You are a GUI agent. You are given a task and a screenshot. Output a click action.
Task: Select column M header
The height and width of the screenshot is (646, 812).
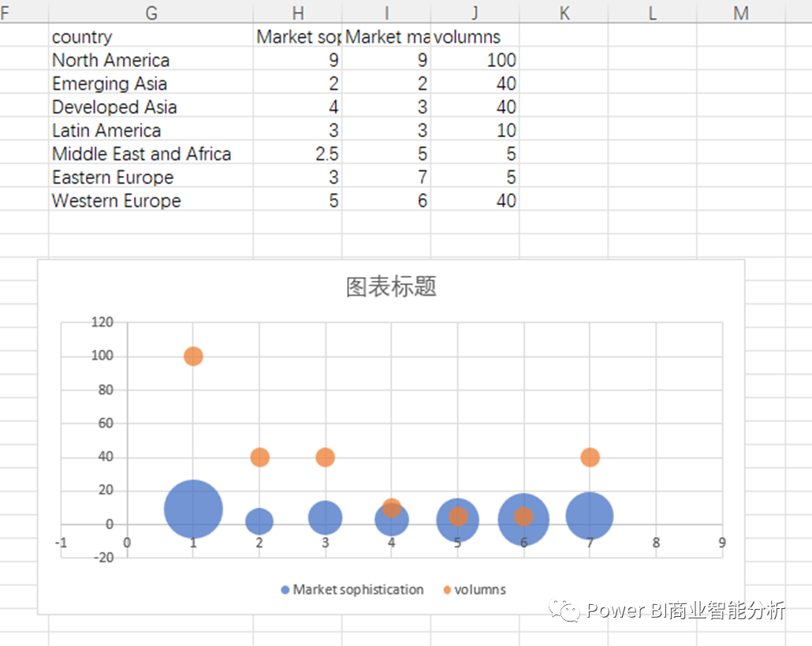(x=741, y=12)
